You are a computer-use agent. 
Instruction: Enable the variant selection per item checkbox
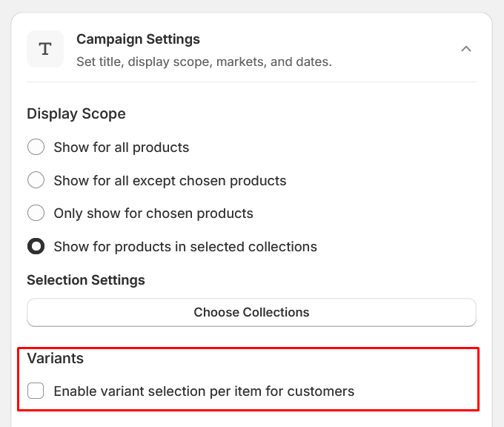[36, 391]
